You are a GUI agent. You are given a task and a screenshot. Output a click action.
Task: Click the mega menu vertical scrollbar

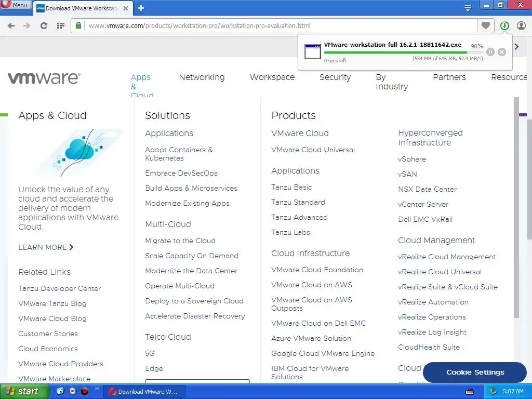(516, 207)
